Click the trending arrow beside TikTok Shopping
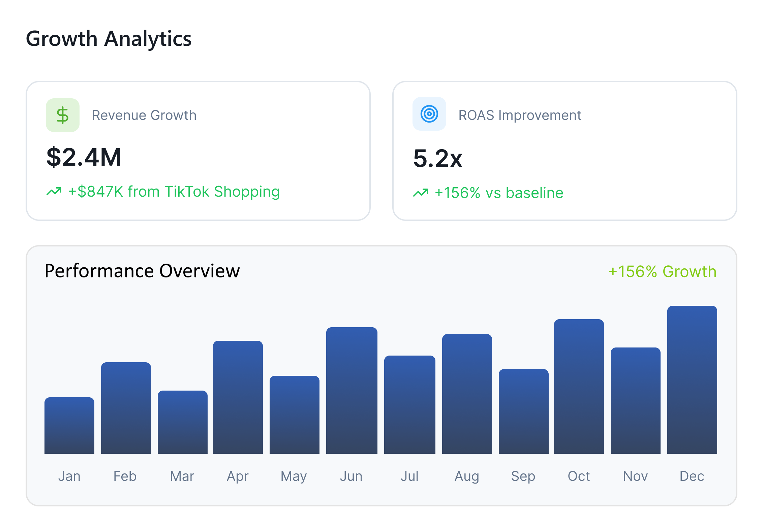The image size is (763, 532). click(54, 192)
